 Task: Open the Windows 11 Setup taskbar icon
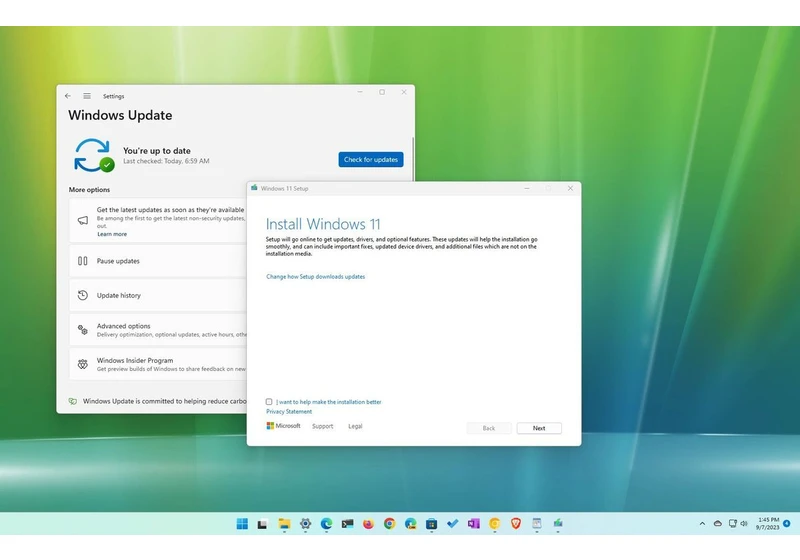(558, 524)
